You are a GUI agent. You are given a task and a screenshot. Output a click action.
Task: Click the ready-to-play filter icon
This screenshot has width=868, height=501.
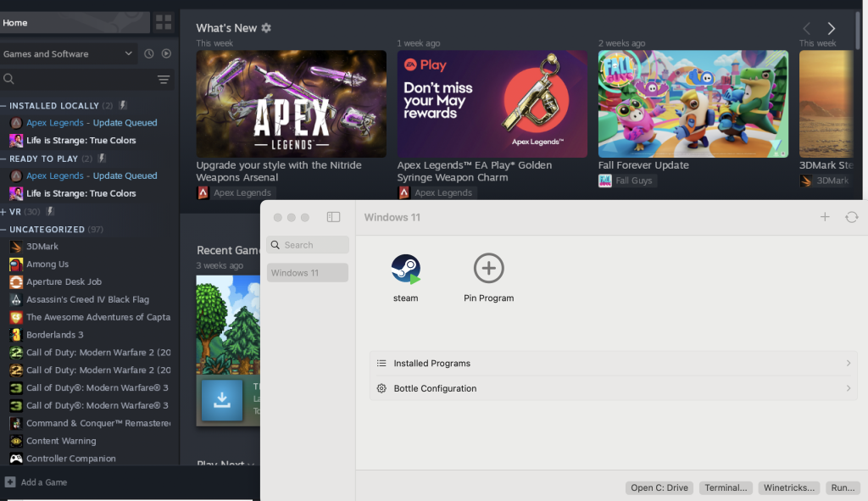point(166,53)
